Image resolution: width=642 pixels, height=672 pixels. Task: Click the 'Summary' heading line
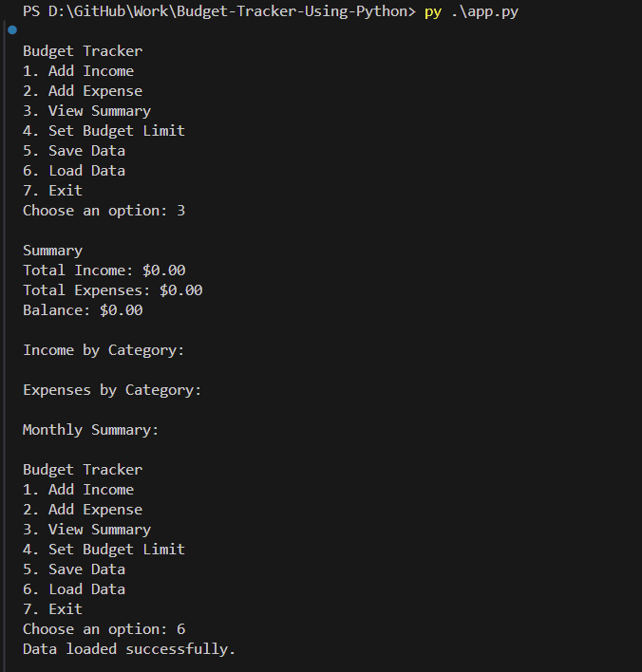(x=52, y=251)
